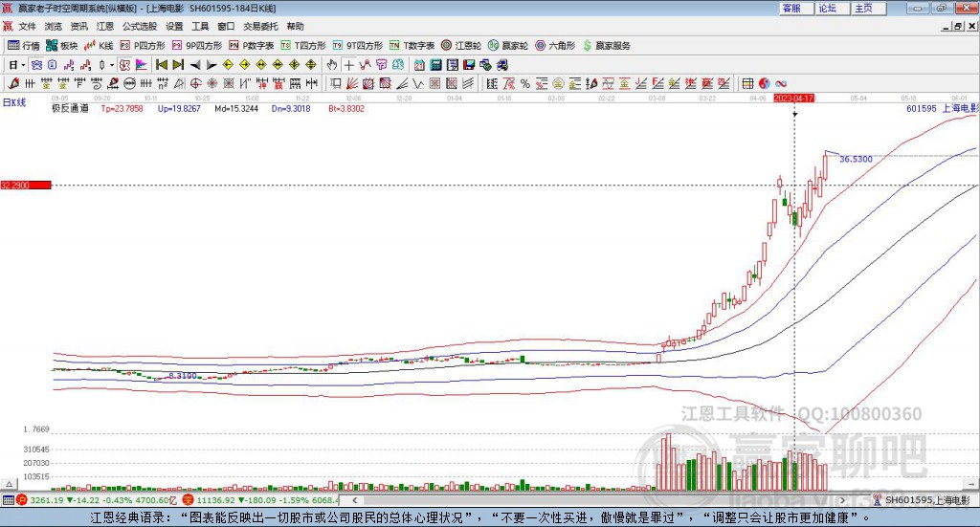
Task: Click the blue infinity symbol icon
Action: point(781,83)
